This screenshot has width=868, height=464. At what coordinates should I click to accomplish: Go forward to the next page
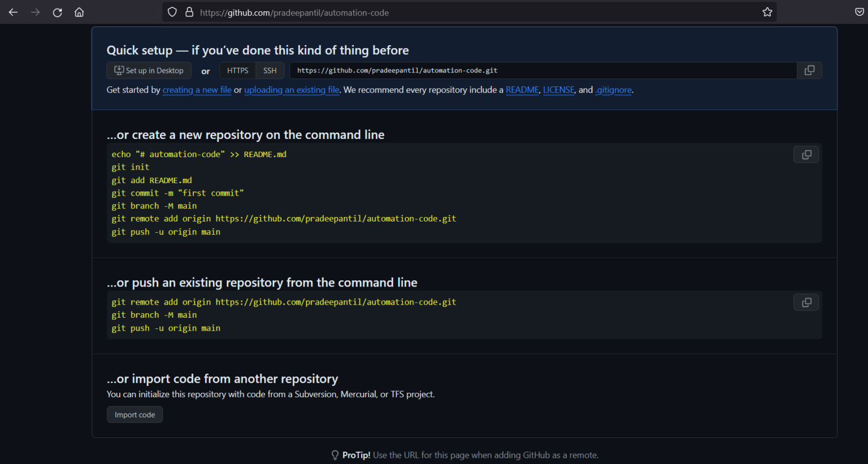coord(35,12)
